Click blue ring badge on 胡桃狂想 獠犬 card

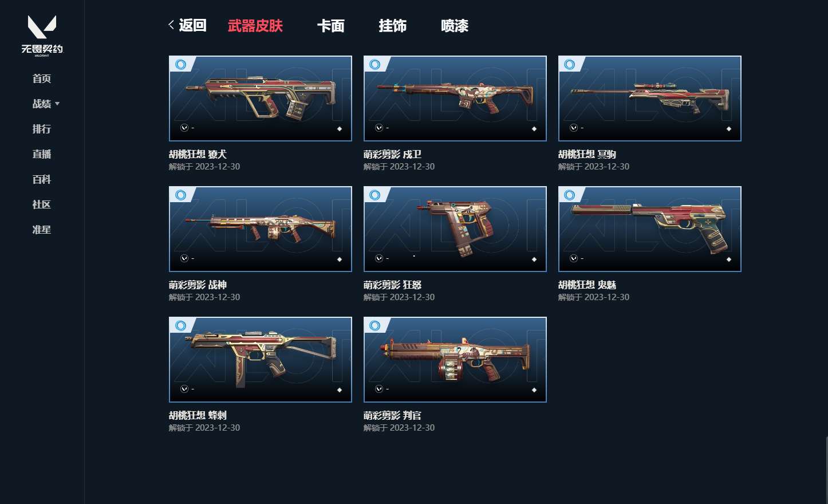(x=181, y=65)
